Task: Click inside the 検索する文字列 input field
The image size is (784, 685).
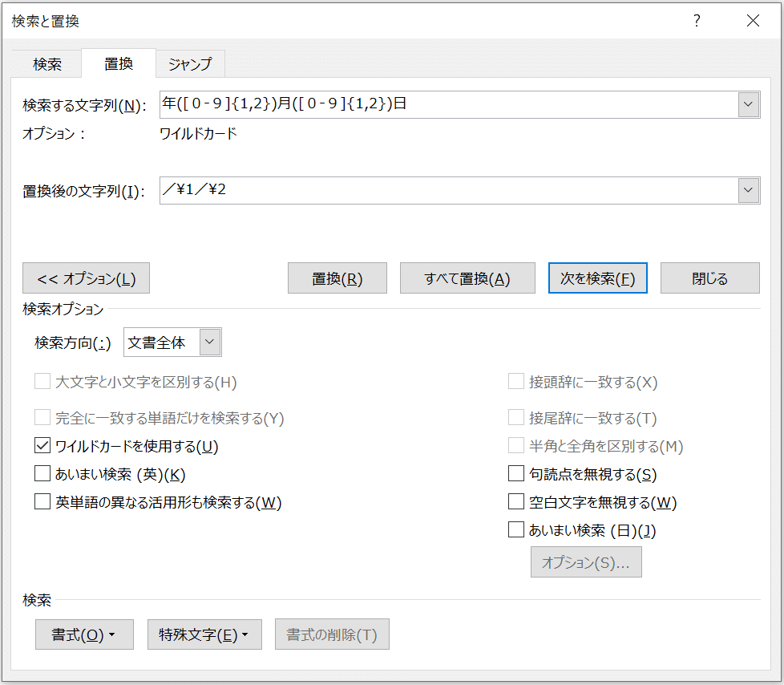Action: click(401, 104)
